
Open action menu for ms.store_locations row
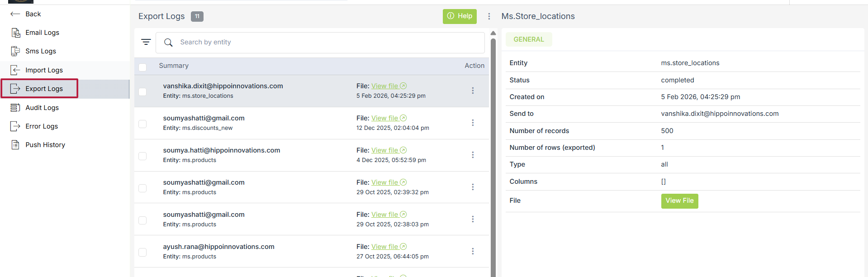coord(473,91)
